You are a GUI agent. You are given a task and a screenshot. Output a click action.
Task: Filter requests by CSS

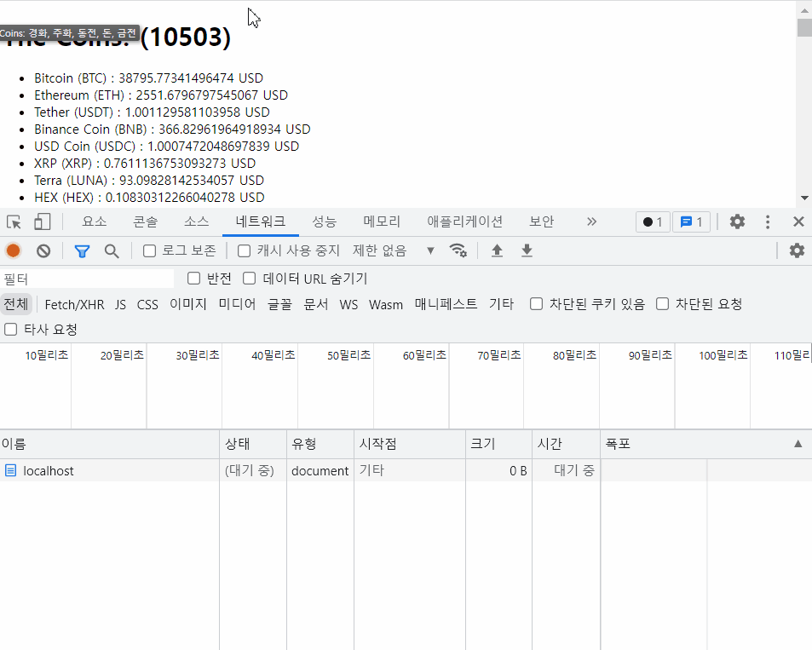[x=147, y=304]
